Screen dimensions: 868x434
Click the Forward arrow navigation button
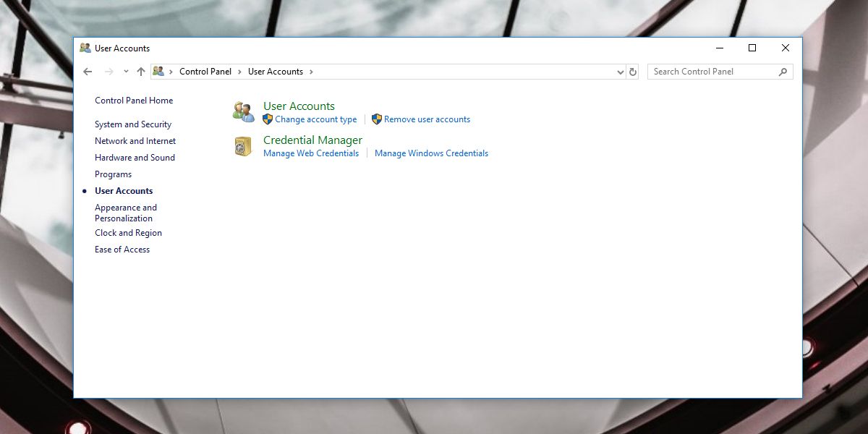pos(109,72)
